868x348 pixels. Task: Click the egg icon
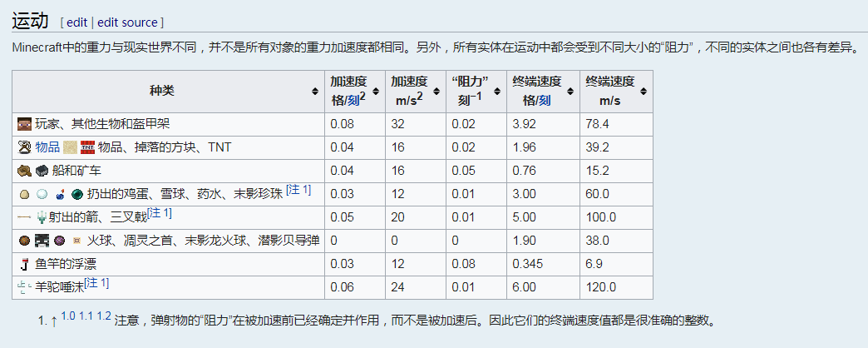[x=24, y=194]
